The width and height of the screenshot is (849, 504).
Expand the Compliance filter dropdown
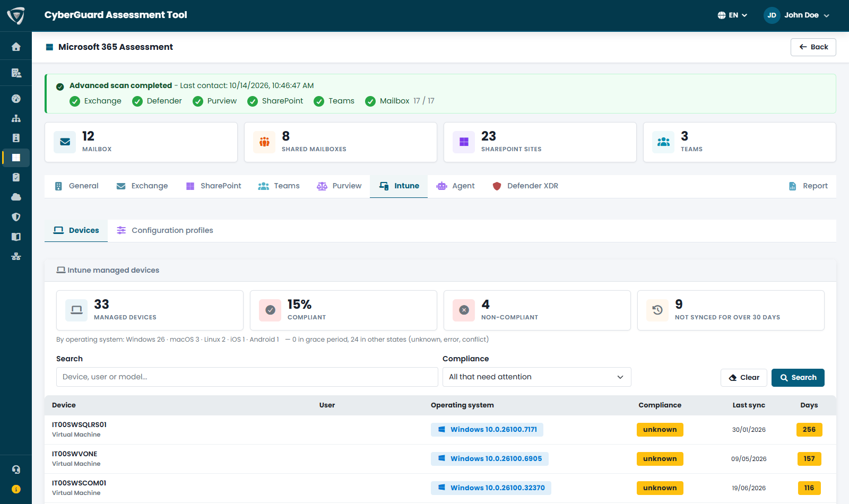point(537,377)
